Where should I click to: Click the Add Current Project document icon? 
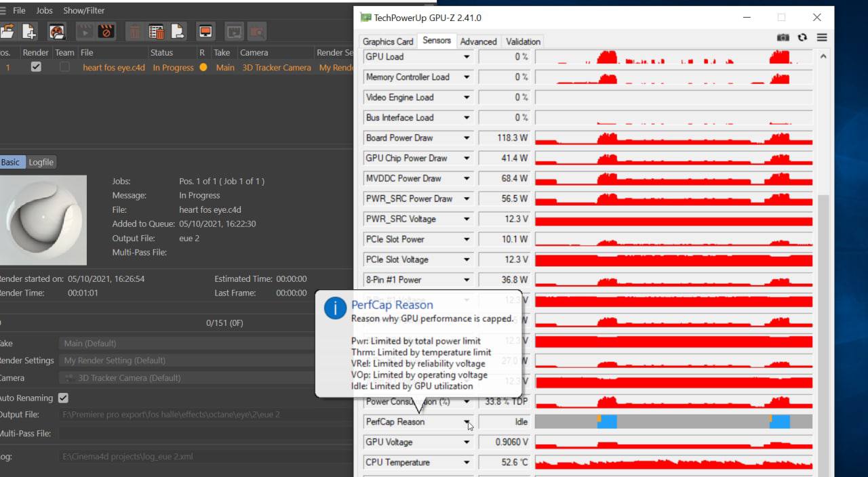coord(29,31)
